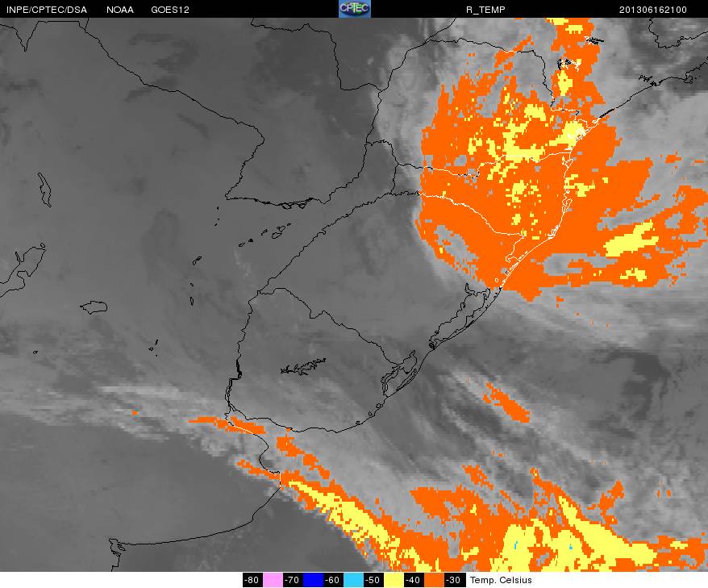
Task: Click the dark blue legend swatch
Action: (312, 580)
